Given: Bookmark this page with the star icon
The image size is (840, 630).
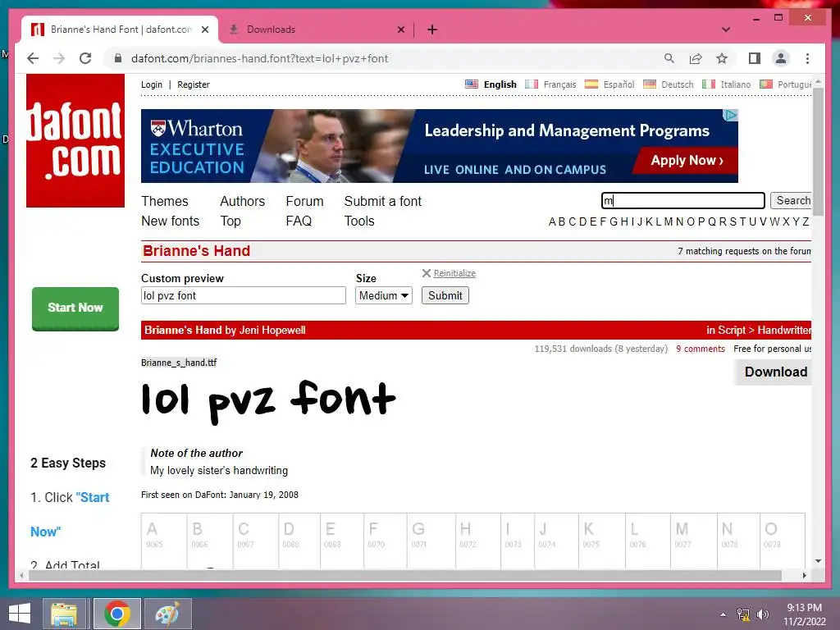Looking at the screenshot, I should (x=722, y=58).
